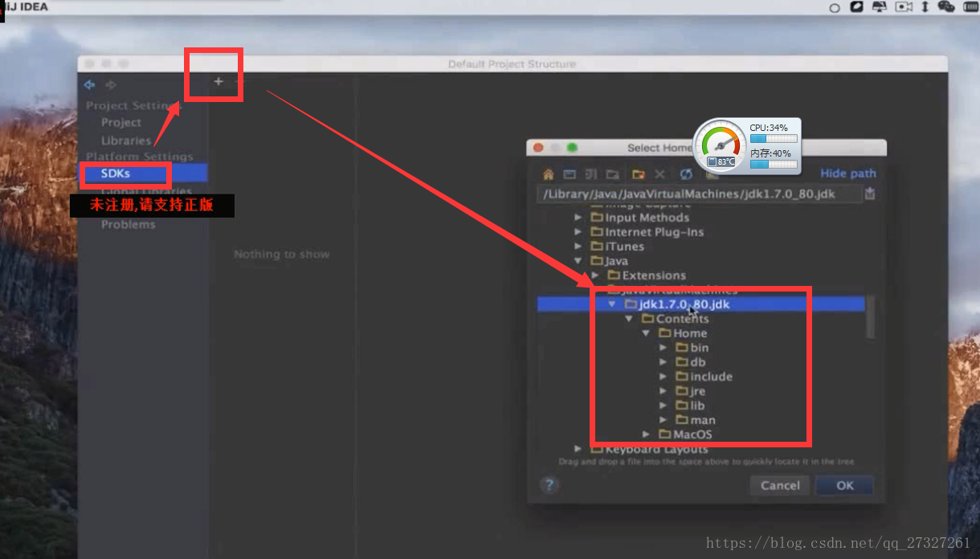The image size is (980, 559).
Task: Expand bin folder
Action: (x=663, y=348)
